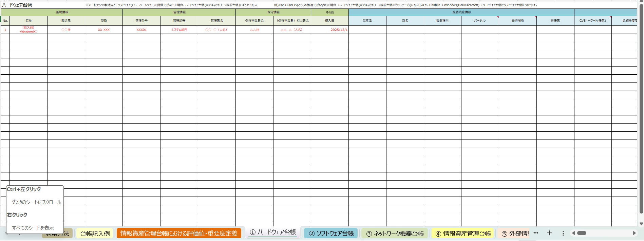
Task: Select the 管理情報 group header cell
Action: pyautogui.click(x=179, y=12)
